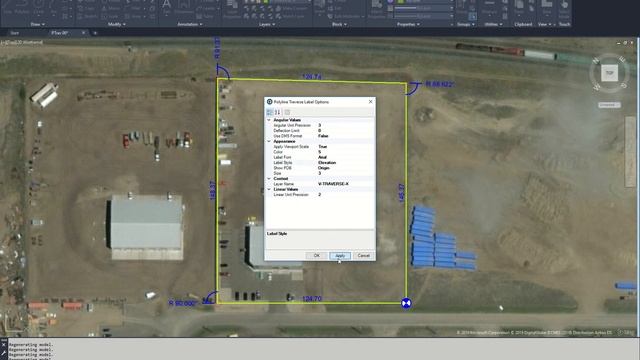Switch property grid to categorized view

pos(270,112)
